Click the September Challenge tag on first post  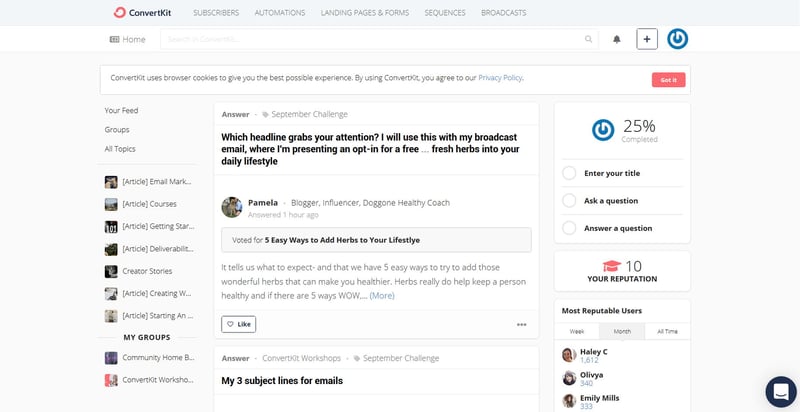305,115
